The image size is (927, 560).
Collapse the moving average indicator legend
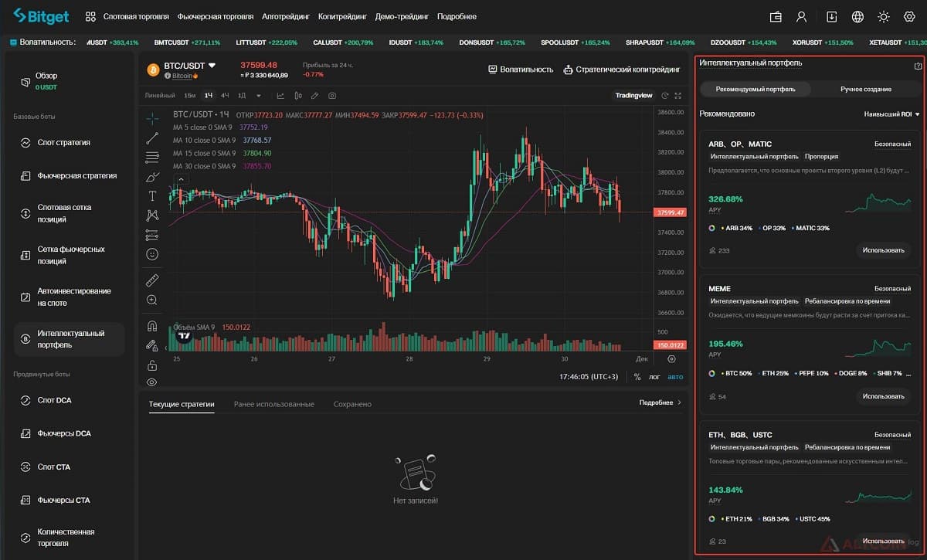(x=181, y=179)
